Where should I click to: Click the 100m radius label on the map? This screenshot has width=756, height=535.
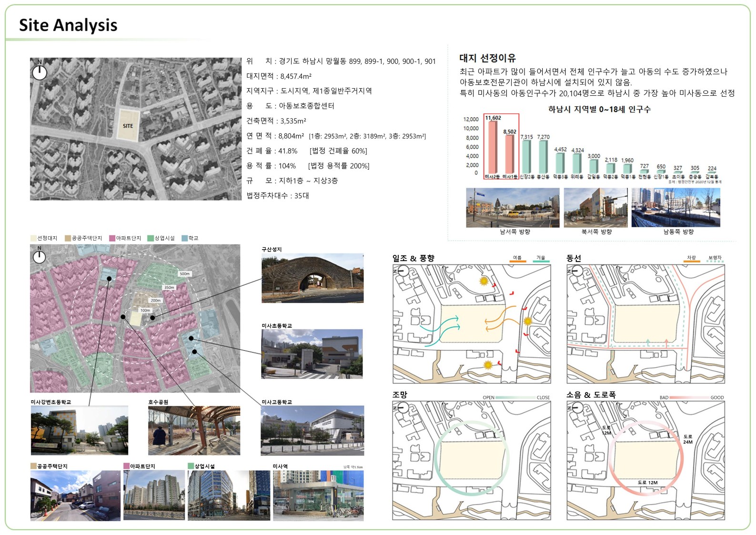pyautogui.click(x=145, y=310)
